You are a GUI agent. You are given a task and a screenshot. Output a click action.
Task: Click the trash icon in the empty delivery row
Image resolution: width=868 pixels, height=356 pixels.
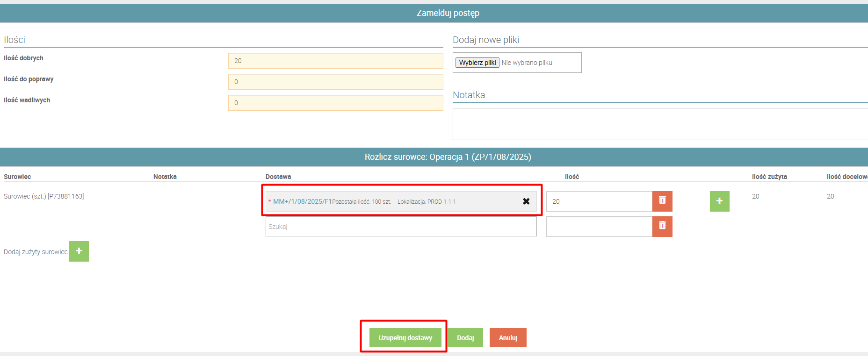tap(662, 226)
